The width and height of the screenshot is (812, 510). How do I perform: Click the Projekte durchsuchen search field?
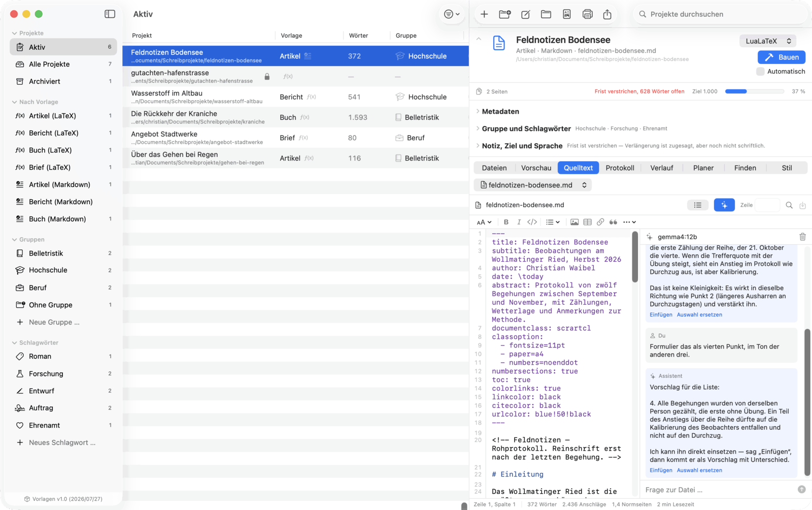[720, 14]
